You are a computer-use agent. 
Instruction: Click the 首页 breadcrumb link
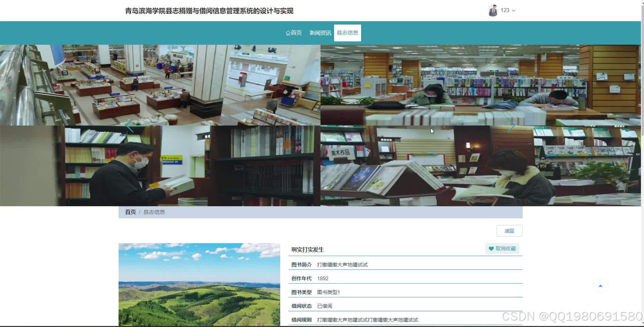(130, 212)
